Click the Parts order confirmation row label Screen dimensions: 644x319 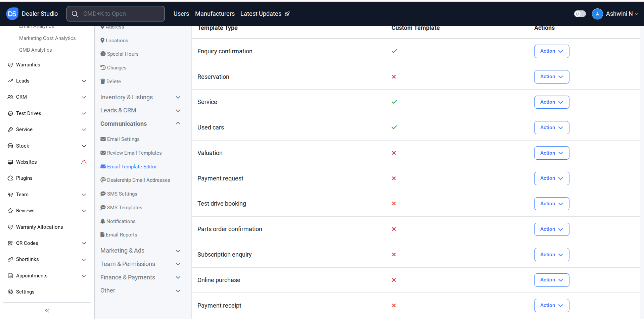click(x=230, y=229)
